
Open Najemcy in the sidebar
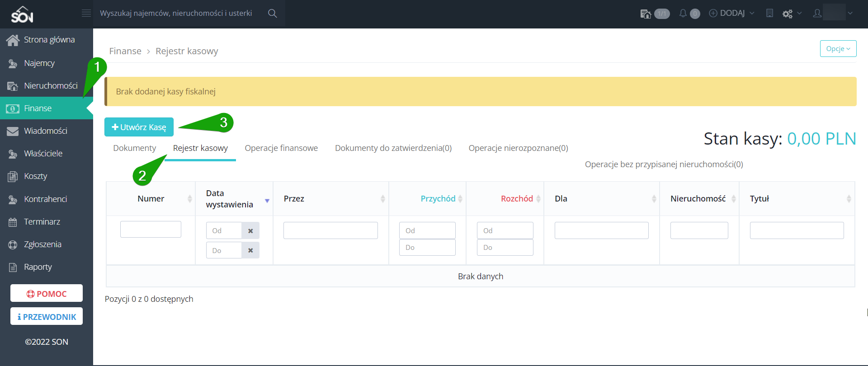pyautogui.click(x=47, y=63)
